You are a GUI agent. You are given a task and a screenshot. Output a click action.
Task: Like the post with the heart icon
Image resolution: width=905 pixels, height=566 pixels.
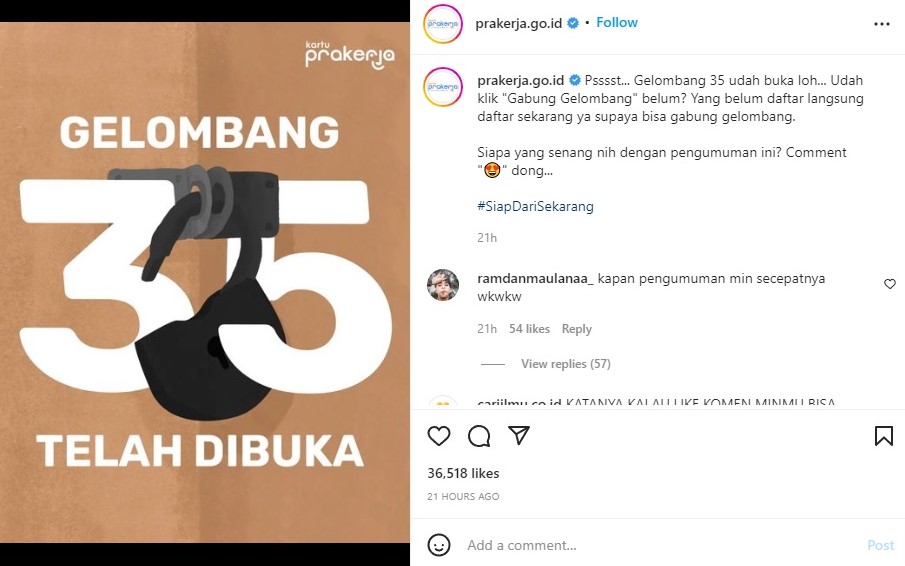click(439, 436)
